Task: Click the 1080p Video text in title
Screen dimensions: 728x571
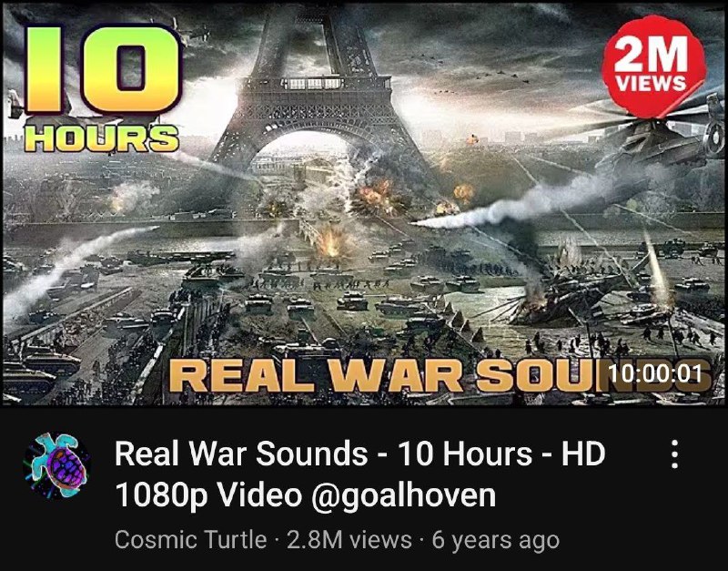Action: 208,495
